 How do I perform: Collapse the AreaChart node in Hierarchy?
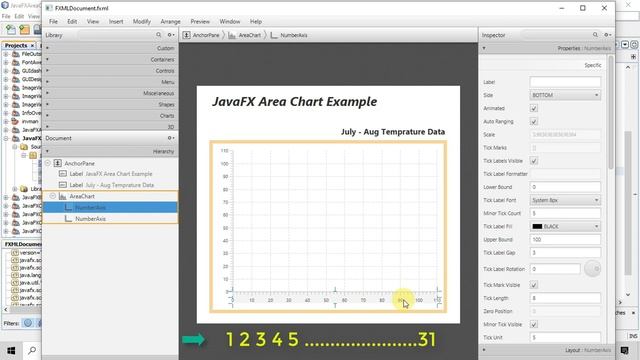click(53, 196)
